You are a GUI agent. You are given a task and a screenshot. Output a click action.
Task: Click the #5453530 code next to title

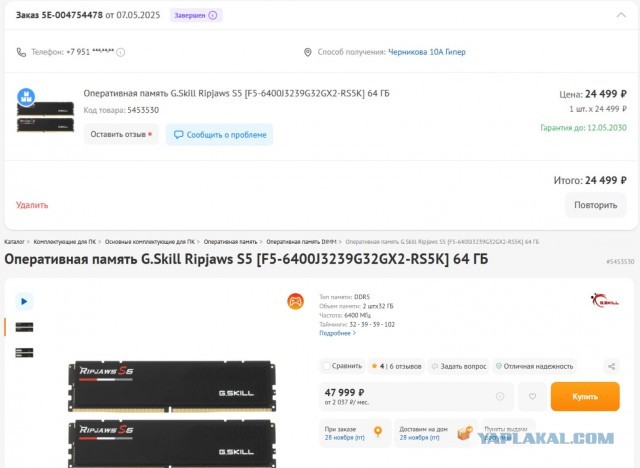coord(620,262)
